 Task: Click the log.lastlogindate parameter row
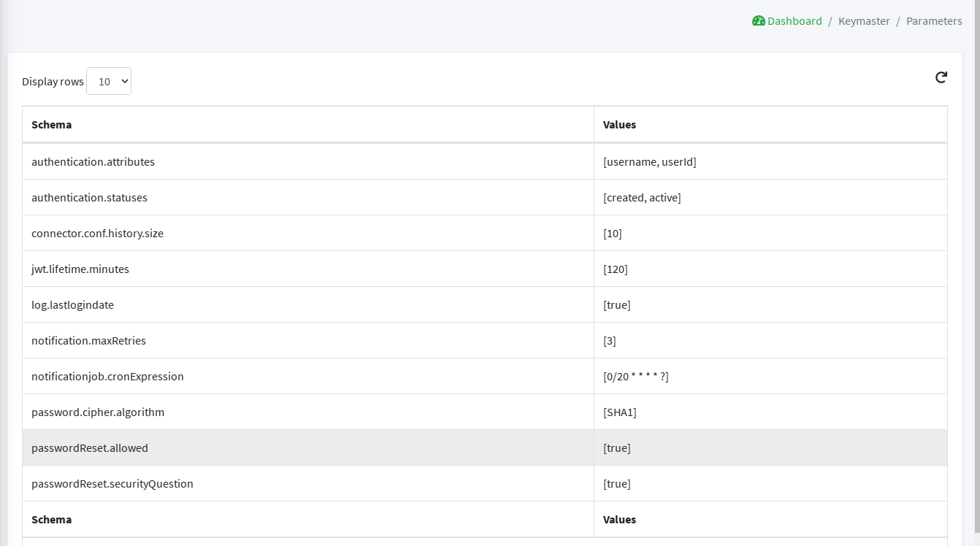tap(72, 304)
